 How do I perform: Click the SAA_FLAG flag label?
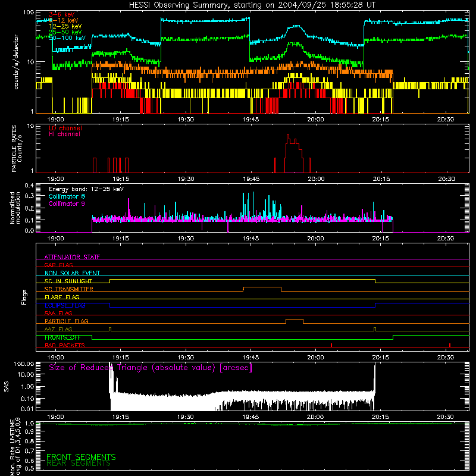point(58,313)
